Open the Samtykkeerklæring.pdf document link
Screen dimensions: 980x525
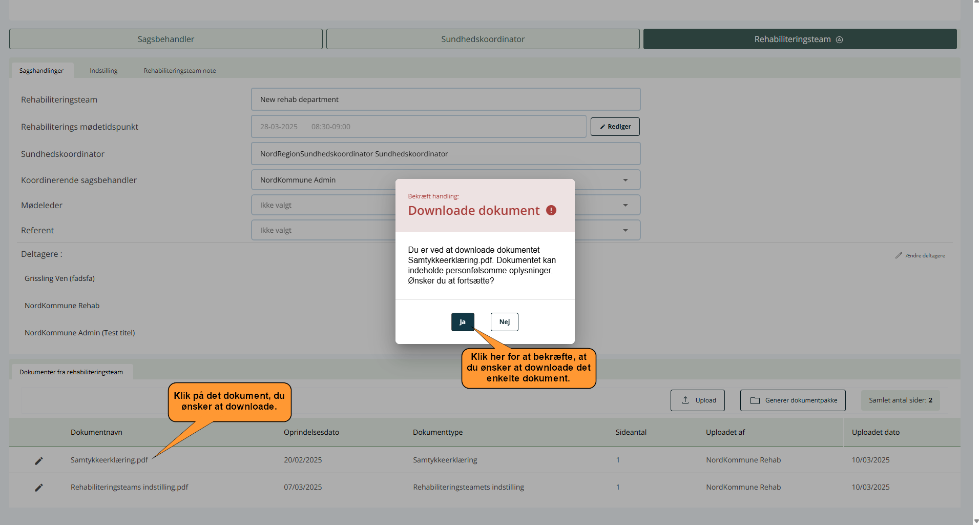pyautogui.click(x=109, y=460)
